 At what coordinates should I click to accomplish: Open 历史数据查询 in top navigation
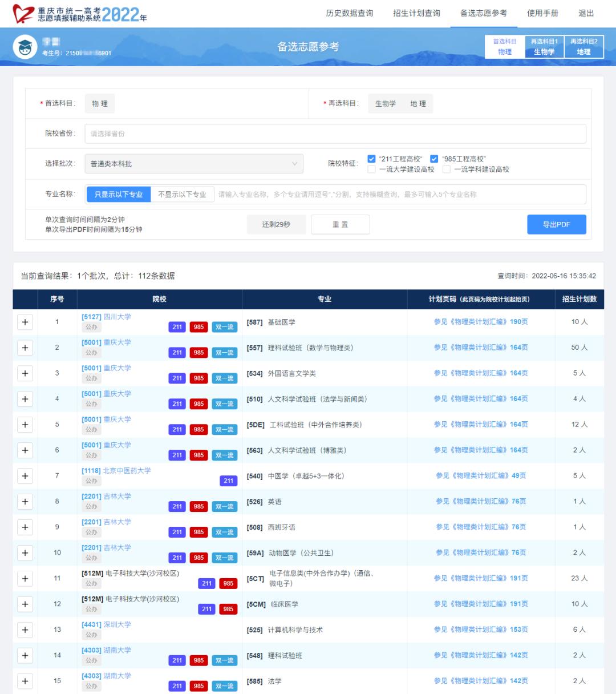point(349,13)
